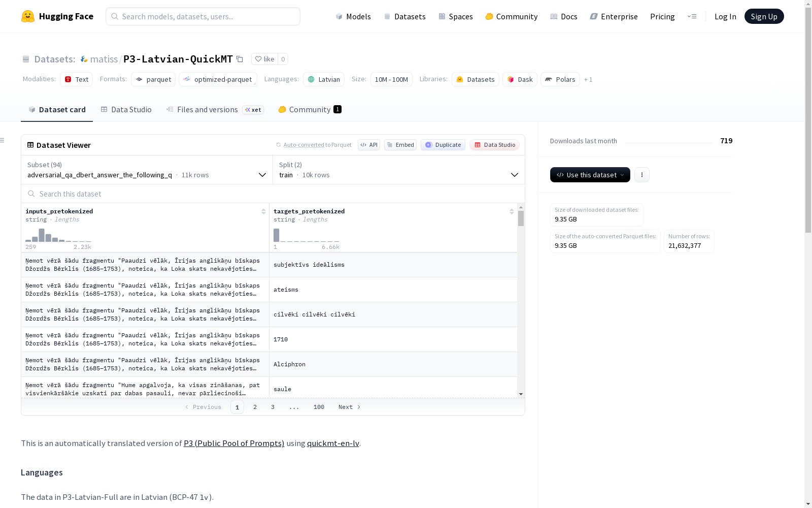Go to page 3 of results
Viewport: 812px width, 508px height.
pyautogui.click(x=273, y=407)
